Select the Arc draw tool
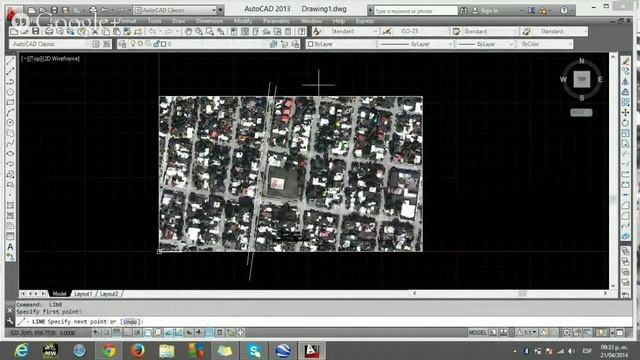Screen dimensions: 640x360 click(x=11, y=113)
